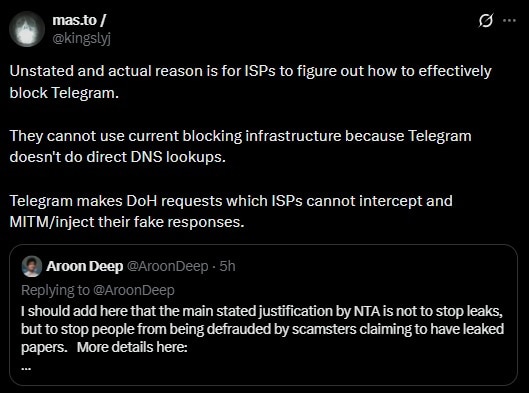529x393 pixels.
Task: Click the Aroon Deep bold author name
Action: pyautogui.click(x=85, y=266)
